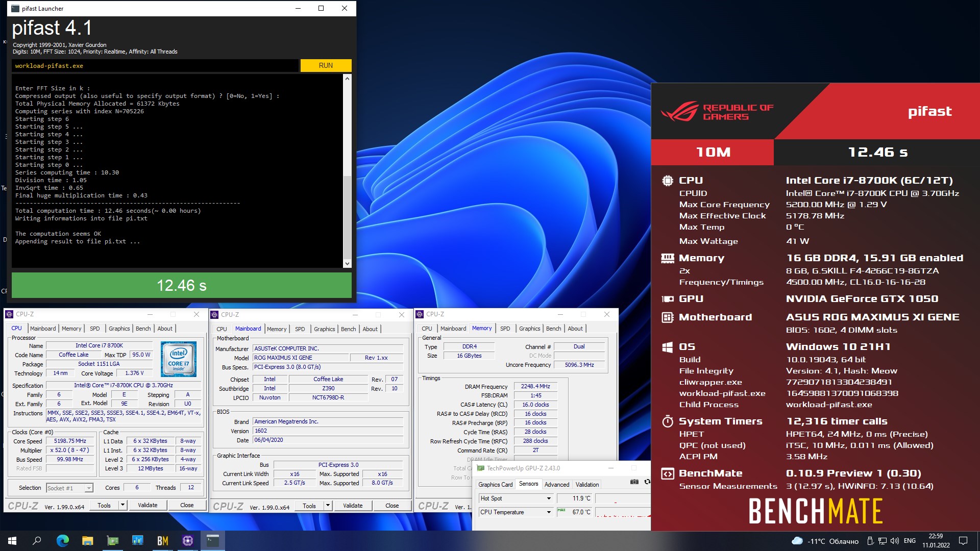Open Mainboard tab in left CPU-Z window

[x=43, y=329]
